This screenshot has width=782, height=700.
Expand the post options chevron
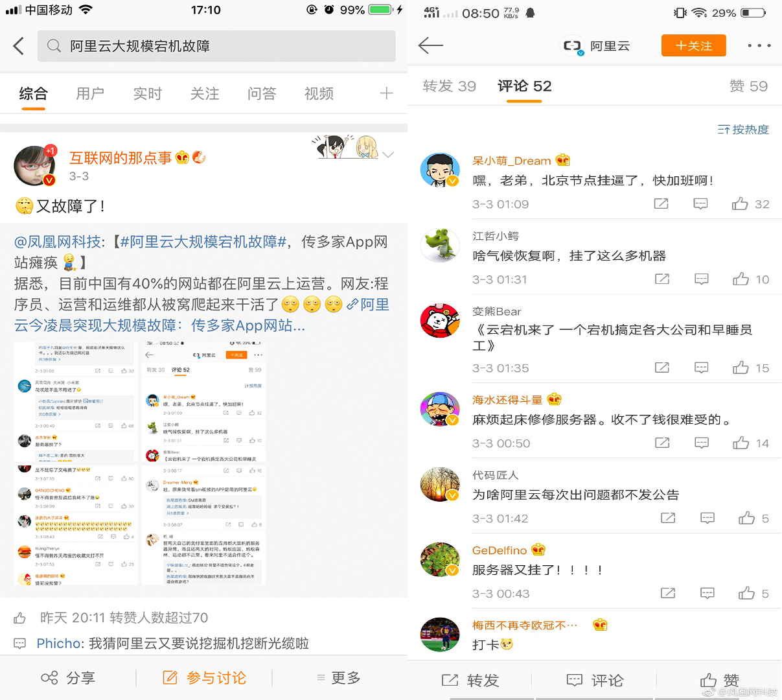(x=388, y=155)
